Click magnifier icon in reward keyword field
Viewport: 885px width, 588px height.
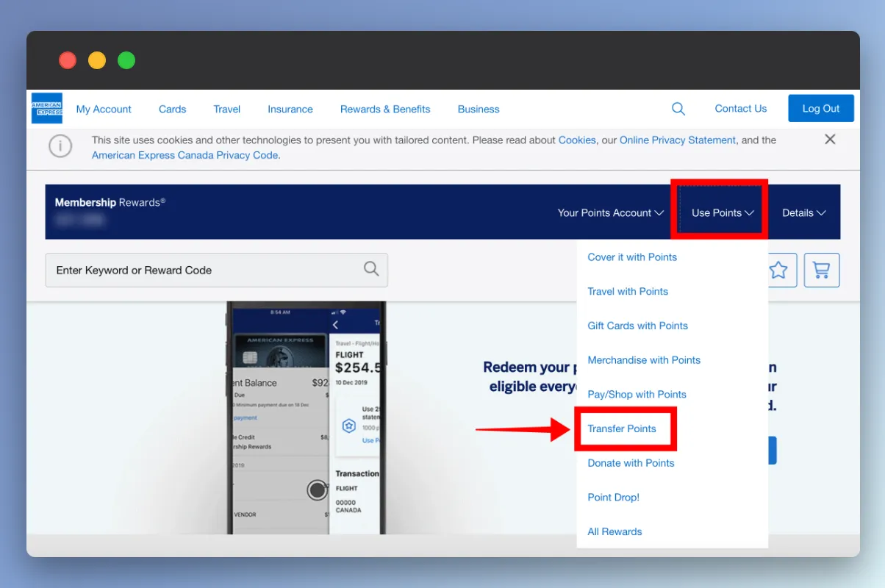point(371,269)
